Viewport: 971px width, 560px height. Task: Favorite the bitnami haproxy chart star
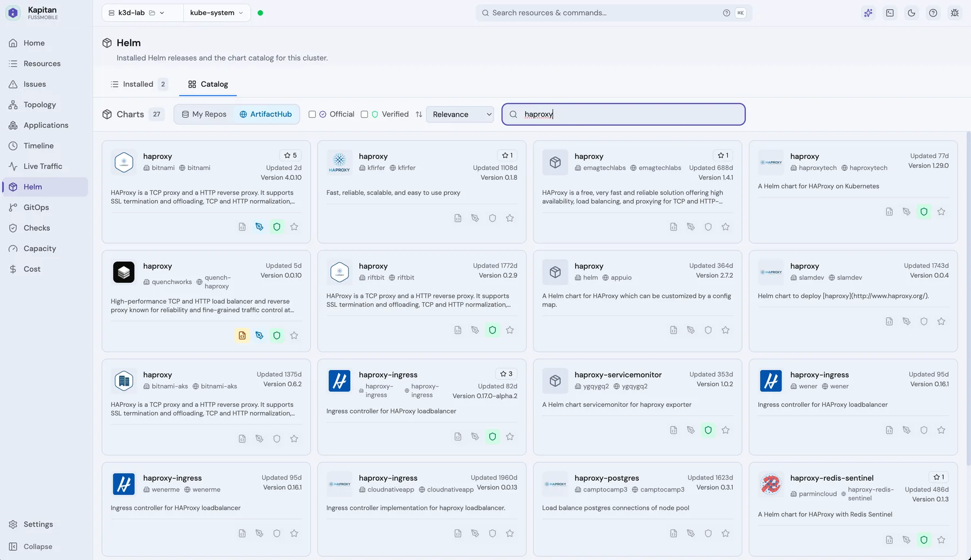click(x=294, y=227)
